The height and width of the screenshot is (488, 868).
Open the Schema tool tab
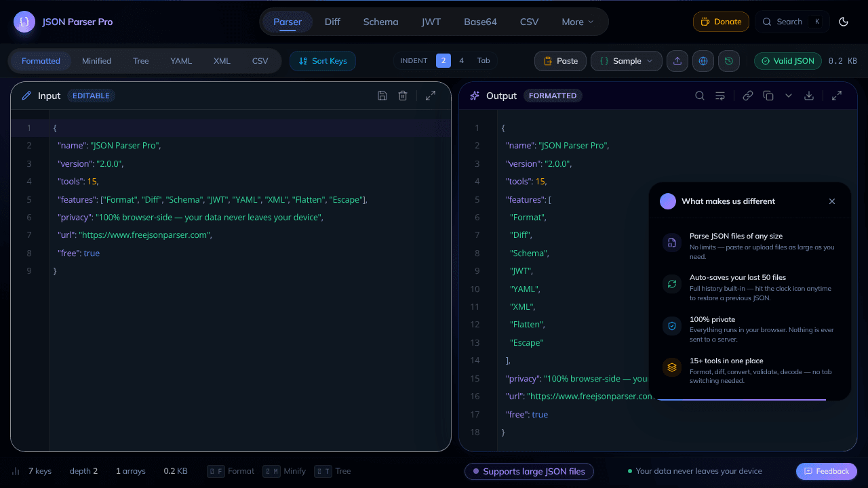(380, 22)
